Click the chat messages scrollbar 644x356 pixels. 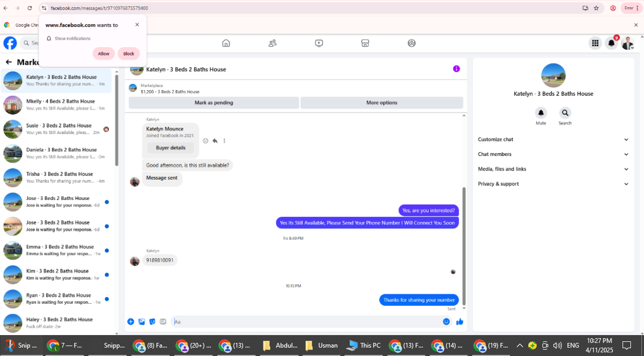(464, 246)
